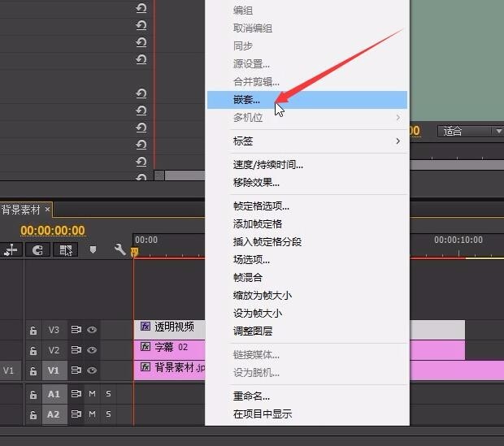The image size is (504, 446).
Task: Open the 适合 zoom level dropdown
Action: 470,131
